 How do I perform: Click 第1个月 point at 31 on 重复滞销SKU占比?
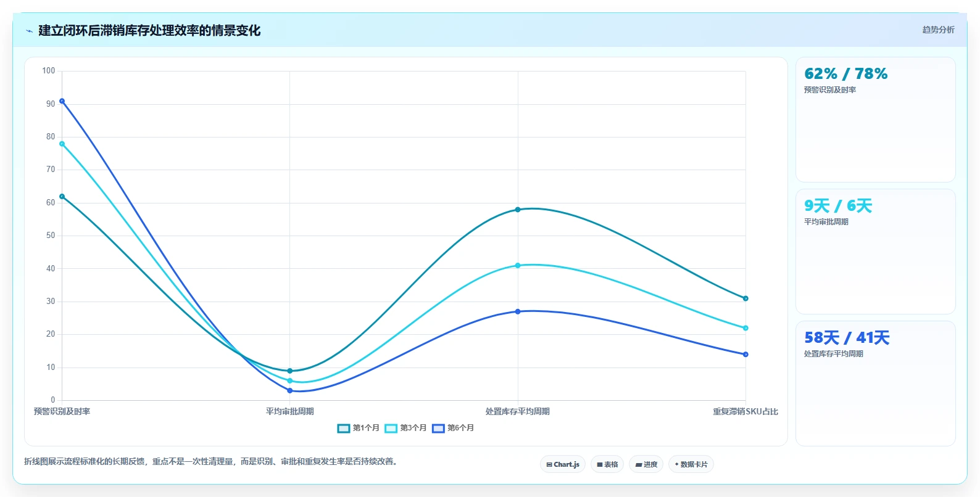(745, 298)
